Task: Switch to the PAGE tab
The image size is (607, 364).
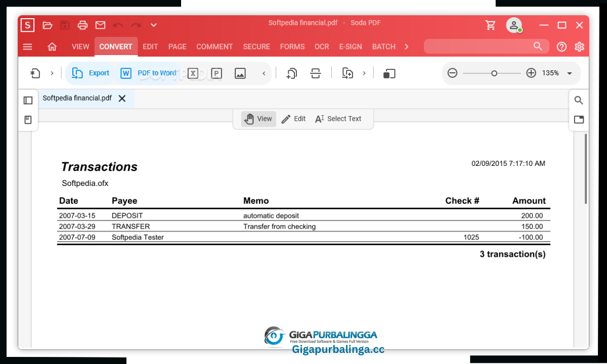Action: tap(178, 47)
